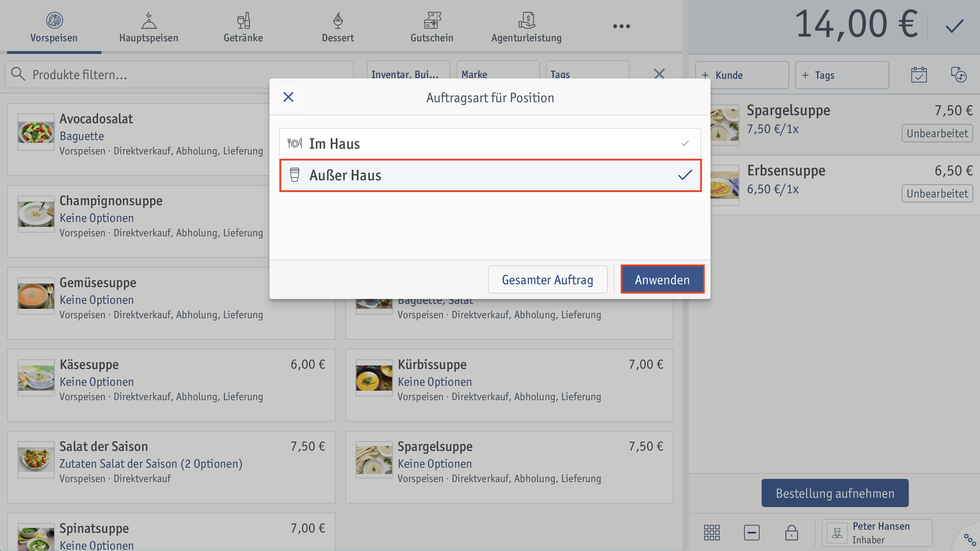Select the Außer Haus order type
The image size is (980, 551).
490,175
